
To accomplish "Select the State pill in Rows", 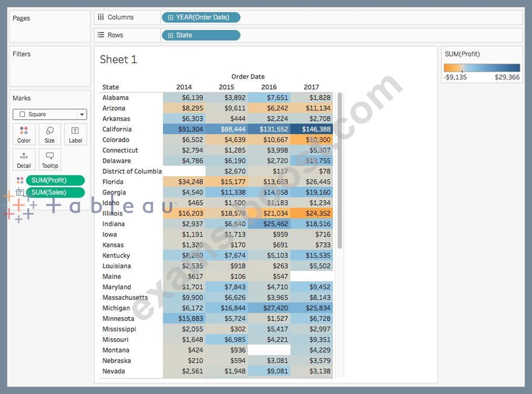I will coord(201,35).
